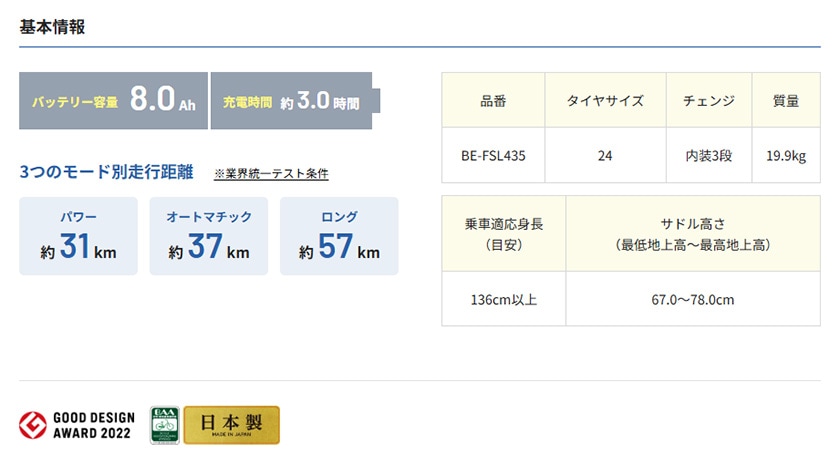Screen dimensions: 840x464
Task: Click the Good Design Award 2022 logo
Action: pyautogui.click(x=77, y=425)
